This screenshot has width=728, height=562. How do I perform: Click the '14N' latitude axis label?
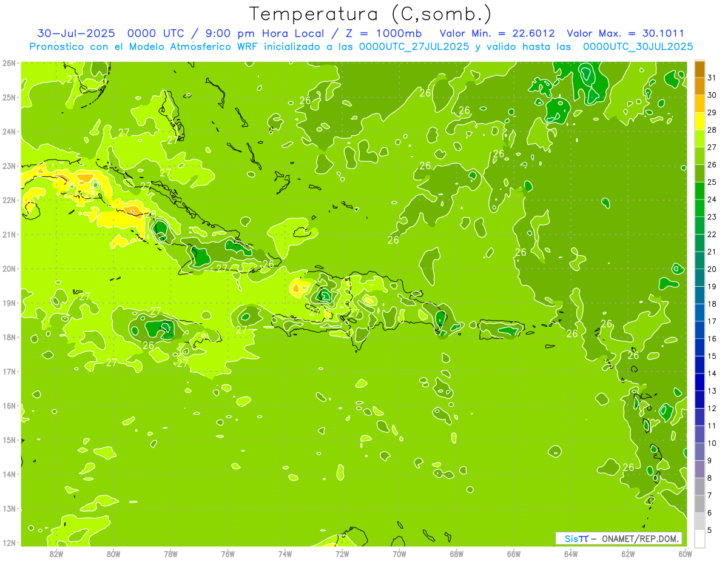point(10,474)
